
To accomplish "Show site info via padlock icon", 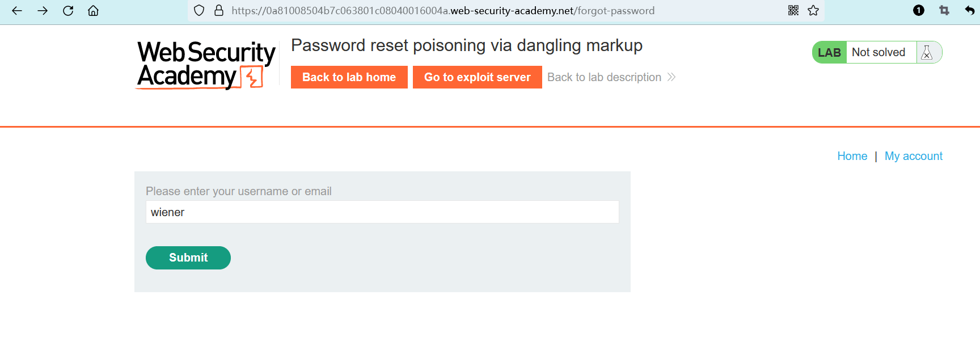I will point(219,11).
